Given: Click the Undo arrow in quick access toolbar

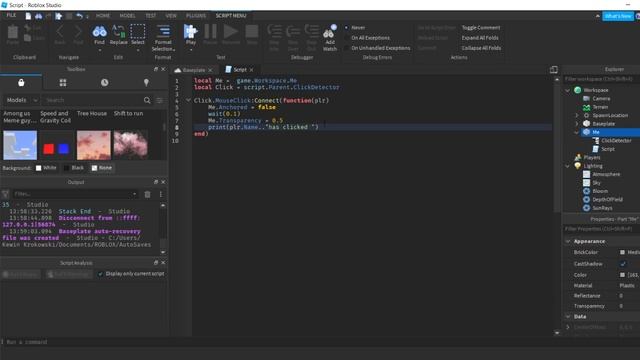Looking at the screenshot, I should tap(79, 16).
